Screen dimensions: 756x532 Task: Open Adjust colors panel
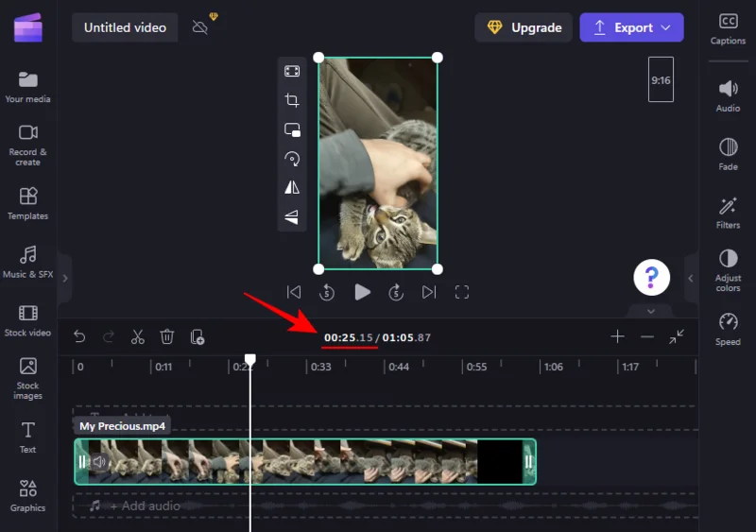point(728,271)
